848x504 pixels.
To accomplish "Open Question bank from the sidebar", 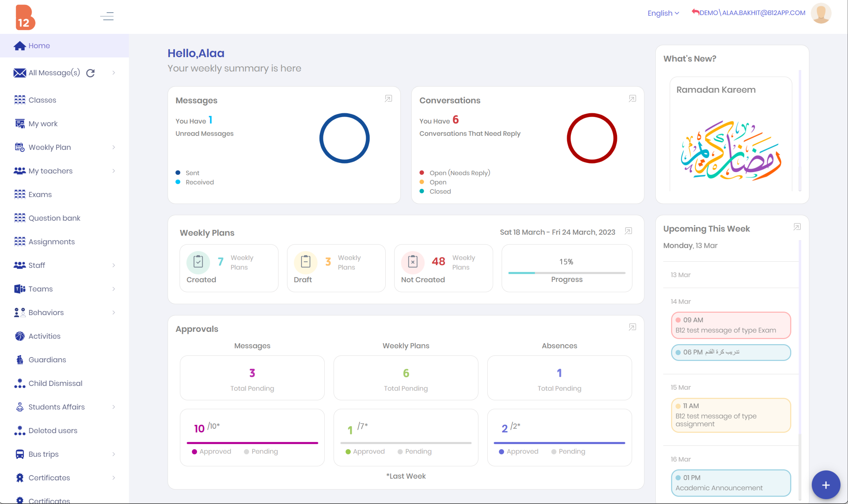I will tap(54, 218).
